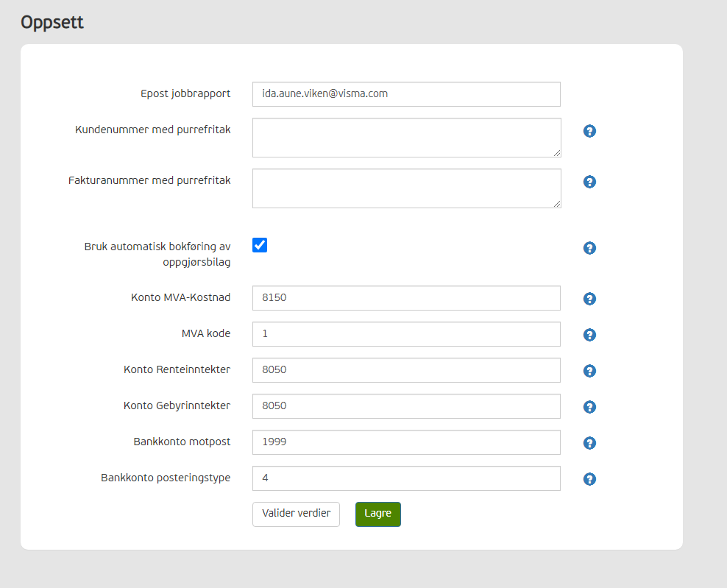Show help for automatisk bokføring av oppgjørsbilag
Screen dimensions: 727x588
589,248
